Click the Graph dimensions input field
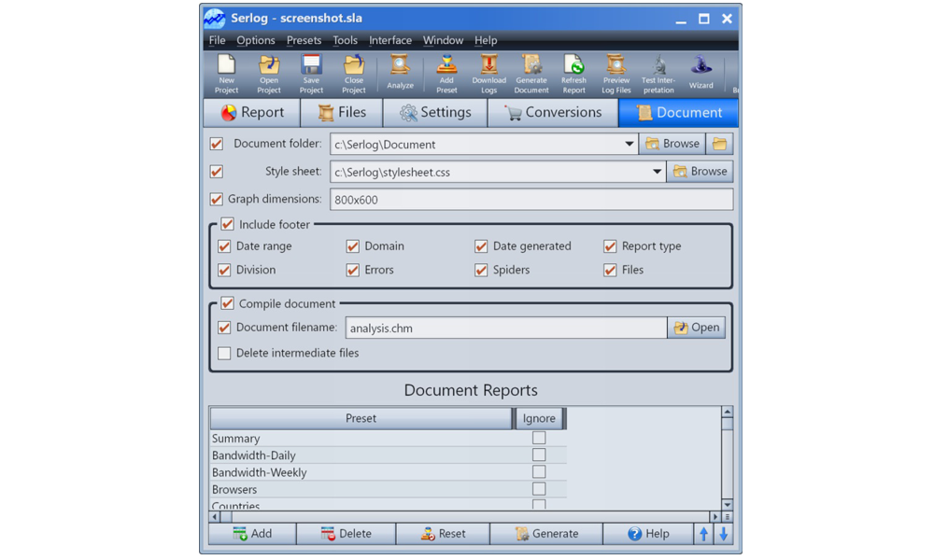 tap(531, 199)
